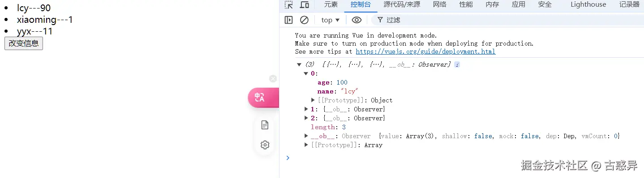Open the 性能 tab
Image resolution: width=644 pixels, height=178 pixels.
466,4
